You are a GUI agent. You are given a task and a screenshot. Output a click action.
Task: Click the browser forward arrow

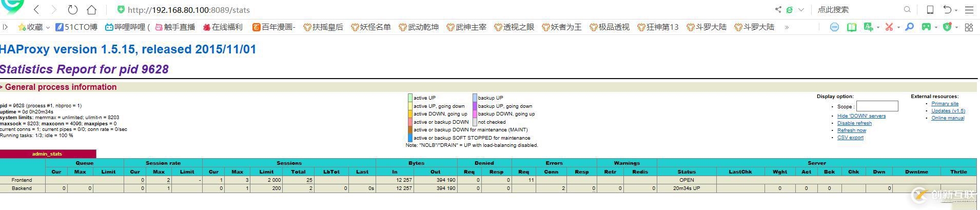54,9
